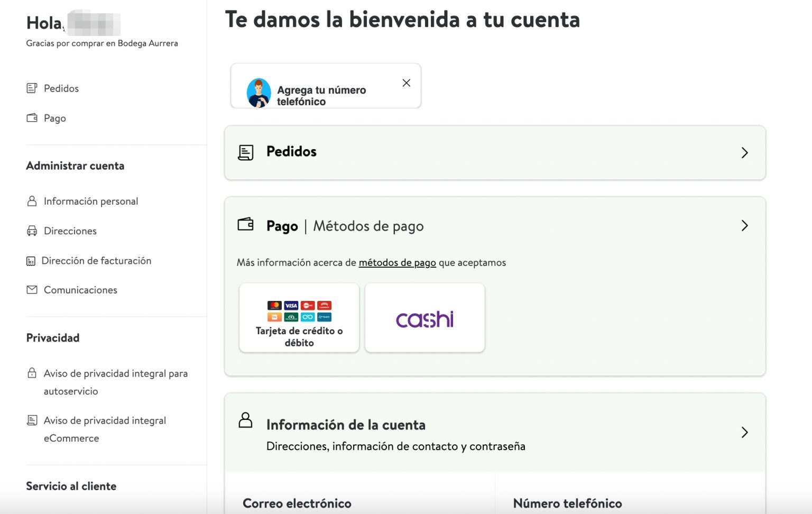This screenshot has width=812, height=514.
Task: Select the cashi payment tile
Action: [425, 317]
